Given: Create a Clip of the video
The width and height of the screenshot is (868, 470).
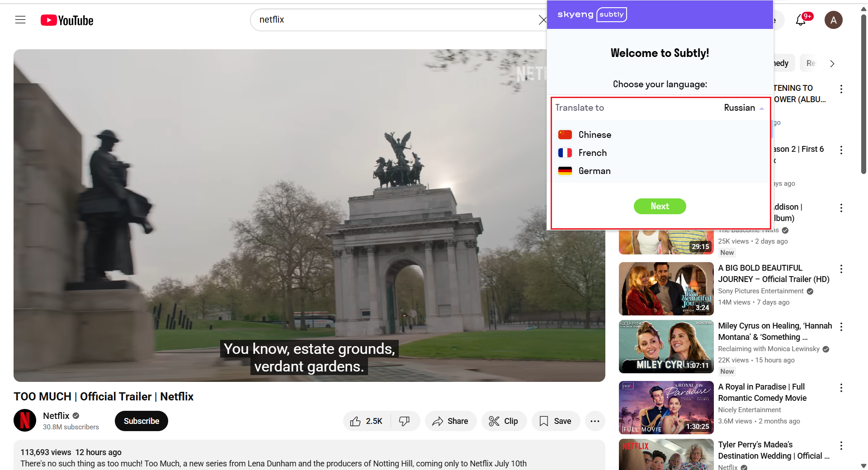Looking at the screenshot, I should point(504,421).
